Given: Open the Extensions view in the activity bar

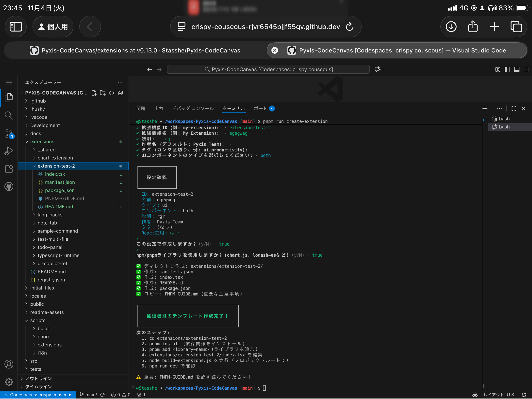Looking at the screenshot, I should [9, 168].
